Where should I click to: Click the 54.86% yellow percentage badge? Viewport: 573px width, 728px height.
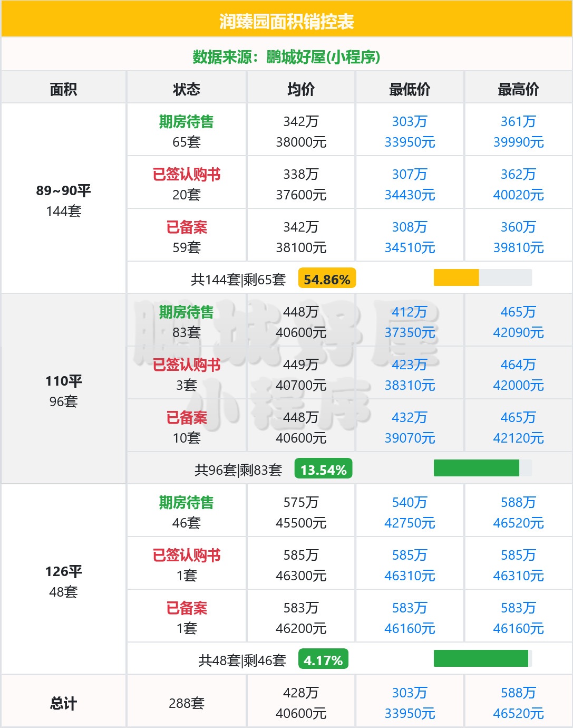(x=327, y=279)
